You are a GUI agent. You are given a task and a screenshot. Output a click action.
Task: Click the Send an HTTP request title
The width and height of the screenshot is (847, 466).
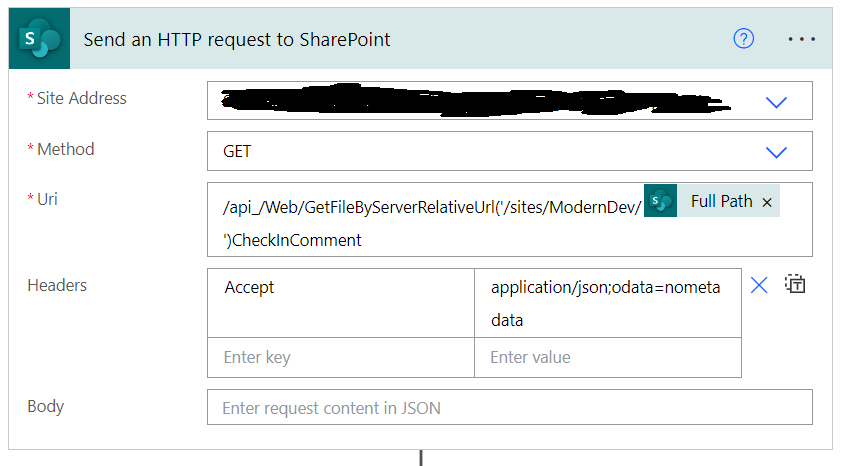237,40
